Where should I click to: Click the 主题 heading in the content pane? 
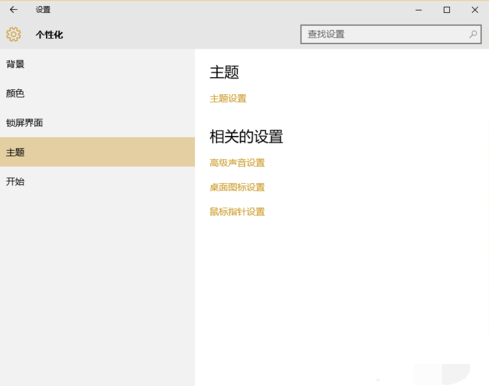click(224, 72)
